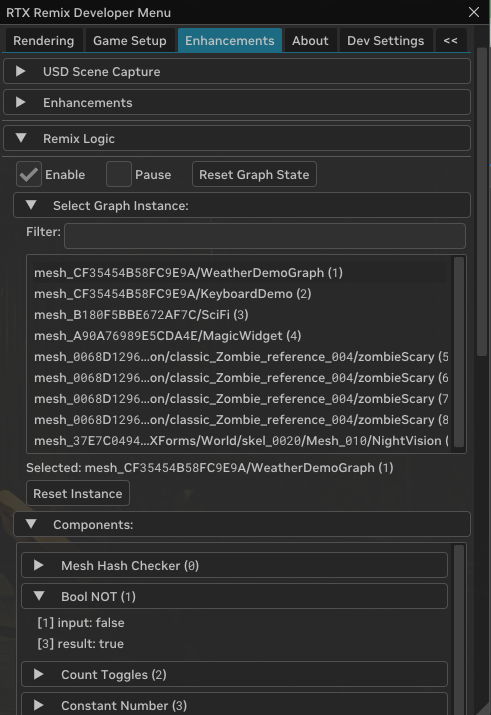Select the zombieScary (8) graph instance
The image size is (491, 715).
coord(241,420)
